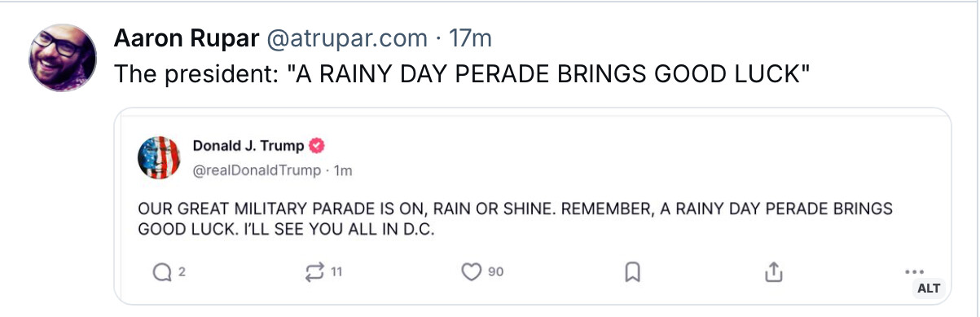Open the @atrupar.com handle link
The height and width of the screenshot is (317, 980).
(x=346, y=38)
